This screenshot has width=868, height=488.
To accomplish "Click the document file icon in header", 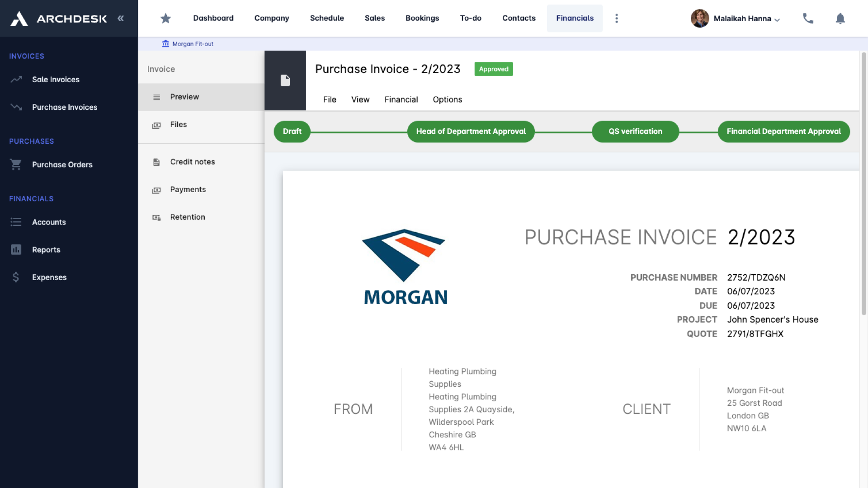I will tap(285, 80).
